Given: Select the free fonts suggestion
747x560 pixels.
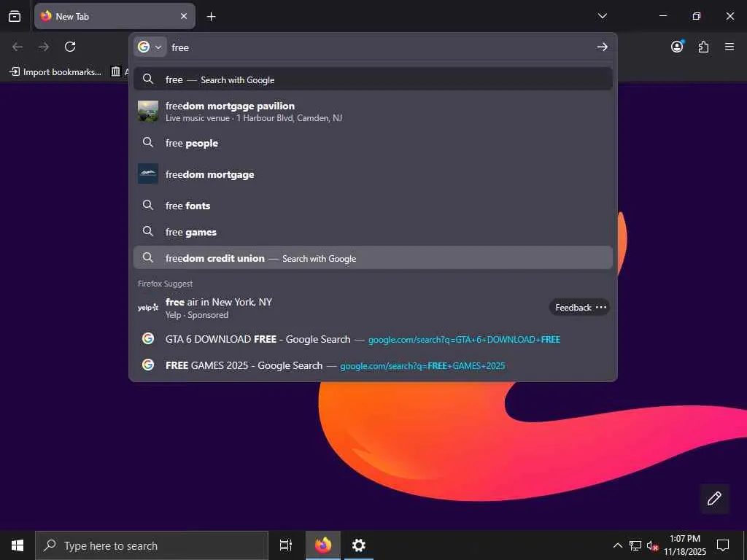Looking at the screenshot, I should point(373,205).
